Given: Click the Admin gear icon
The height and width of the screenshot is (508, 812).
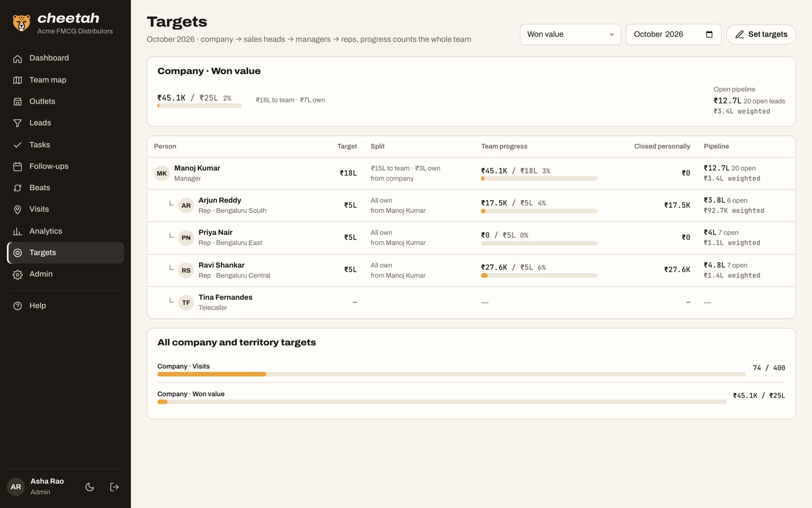Looking at the screenshot, I should (x=18, y=274).
